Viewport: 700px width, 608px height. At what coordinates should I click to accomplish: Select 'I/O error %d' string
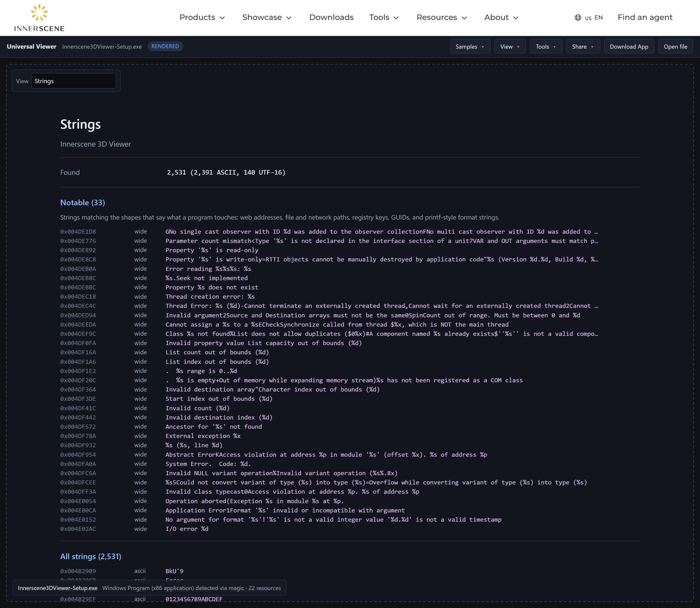(187, 529)
